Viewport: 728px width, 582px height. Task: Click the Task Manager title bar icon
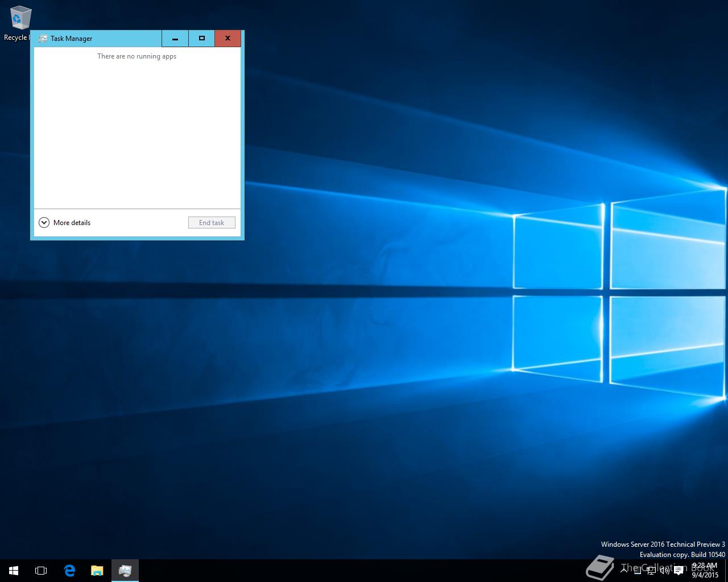click(43, 39)
